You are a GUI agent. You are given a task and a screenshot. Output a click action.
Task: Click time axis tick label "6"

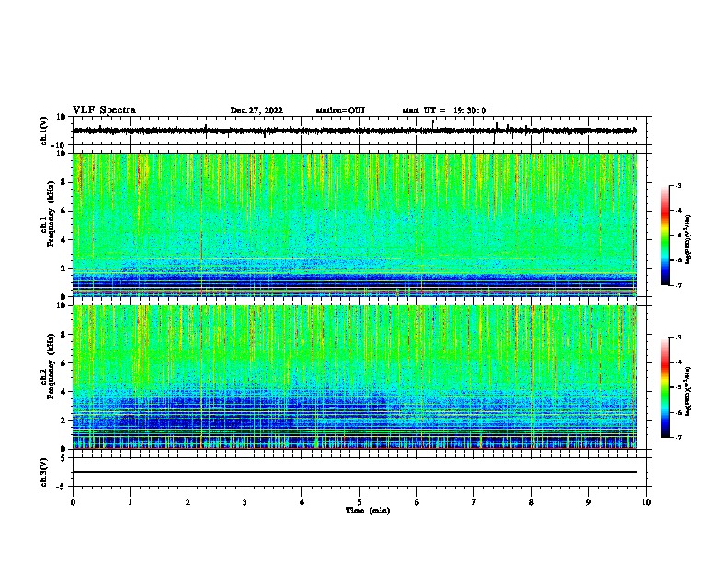pos(417,502)
